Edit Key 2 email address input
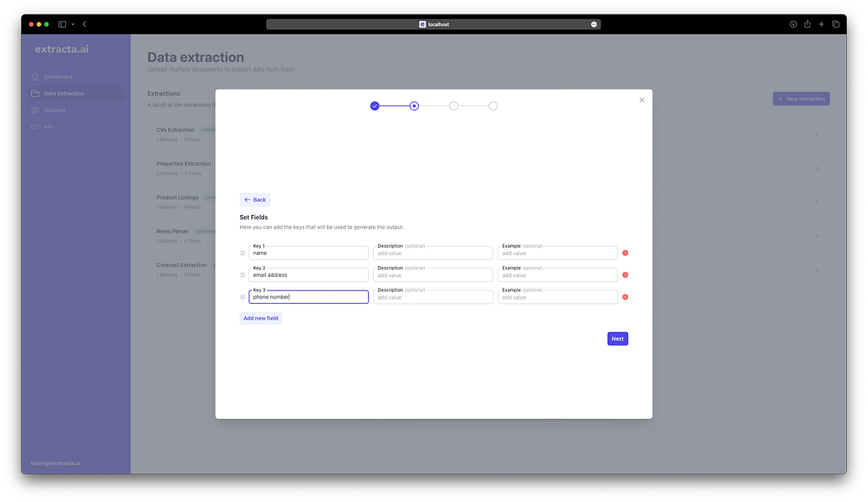Image resolution: width=868 pixels, height=502 pixels. pyautogui.click(x=309, y=274)
